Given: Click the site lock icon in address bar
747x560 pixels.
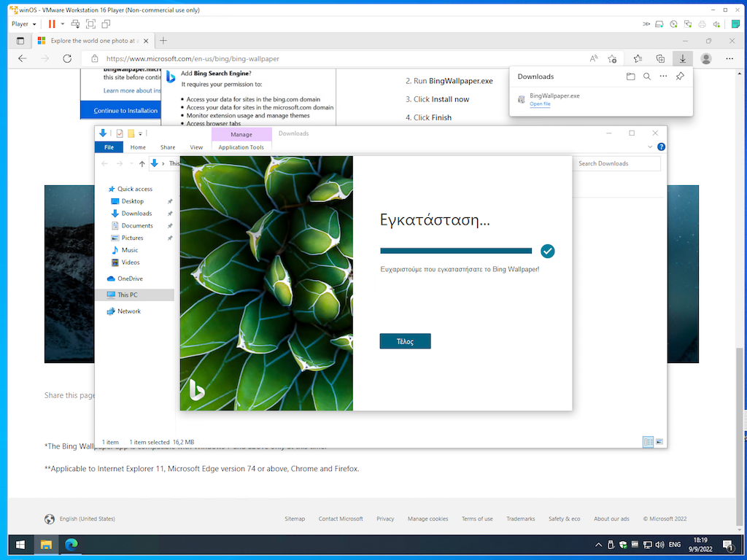Looking at the screenshot, I should click(x=95, y=58).
